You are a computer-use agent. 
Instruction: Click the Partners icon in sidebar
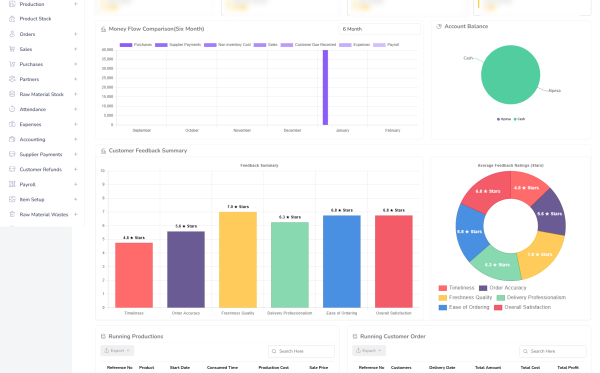coord(12,79)
